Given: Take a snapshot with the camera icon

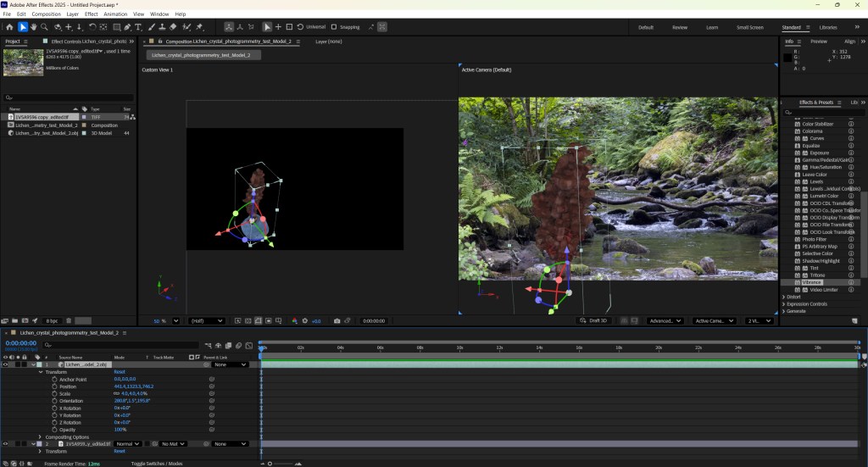Looking at the screenshot, I should [x=337, y=321].
